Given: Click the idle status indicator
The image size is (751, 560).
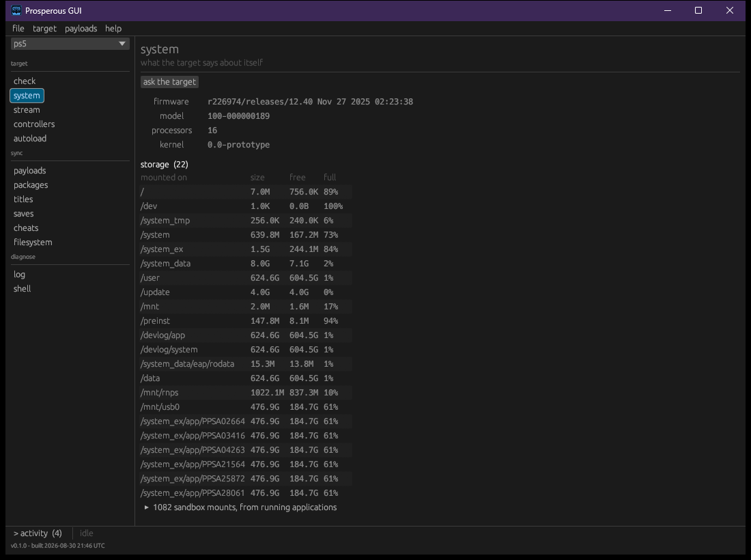Looking at the screenshot, I should pos(86,533).
